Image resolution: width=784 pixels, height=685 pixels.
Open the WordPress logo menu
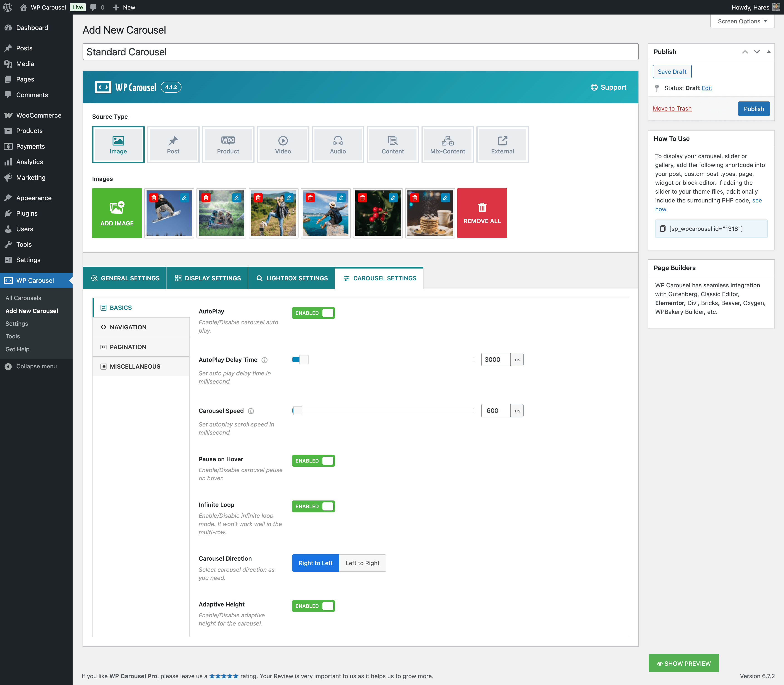[8, 7]
